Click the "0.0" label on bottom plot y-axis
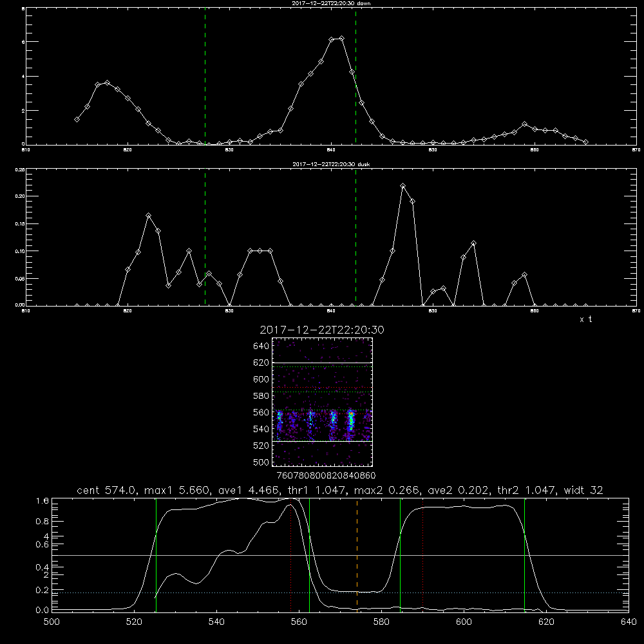 point(43,611)
